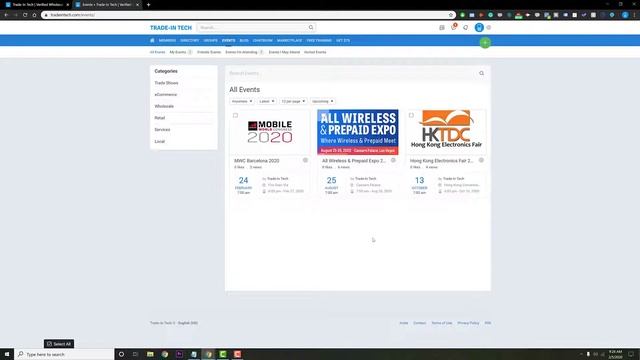Open the notifications bell with red badge
The height and width of the screenshot is (360, 640).
pyautogui.click(x=453, y=27)
